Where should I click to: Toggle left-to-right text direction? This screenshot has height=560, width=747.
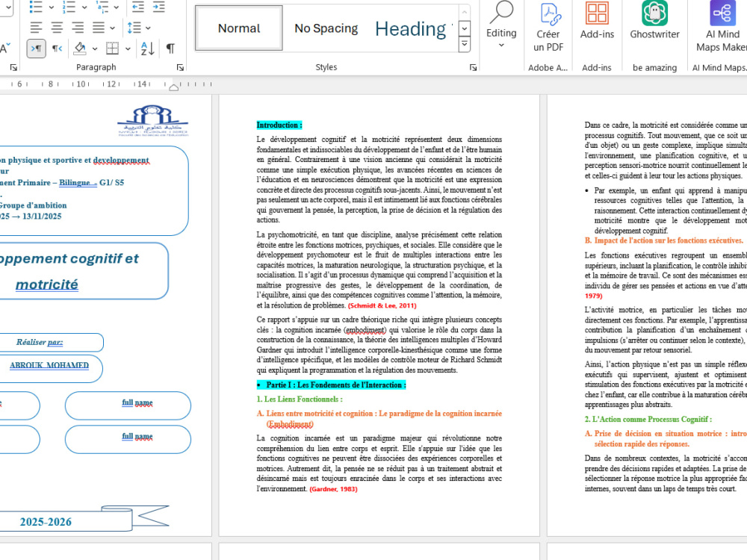click(36, 49)
